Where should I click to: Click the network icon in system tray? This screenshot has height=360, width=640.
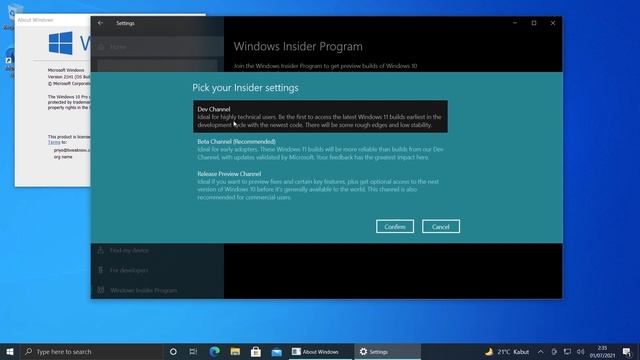(567, 351)
